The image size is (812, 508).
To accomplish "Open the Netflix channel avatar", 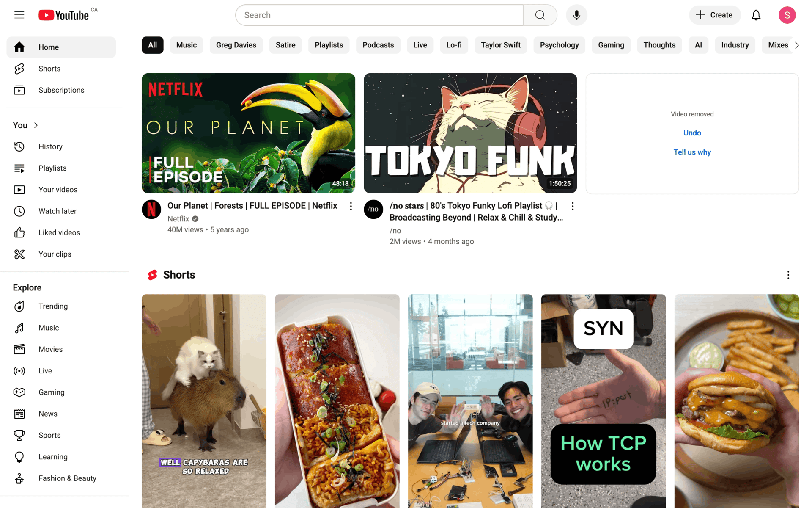I will tap(151, 210).
